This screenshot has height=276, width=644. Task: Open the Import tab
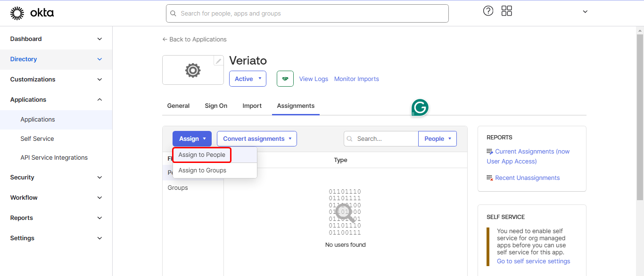(252, 106)
